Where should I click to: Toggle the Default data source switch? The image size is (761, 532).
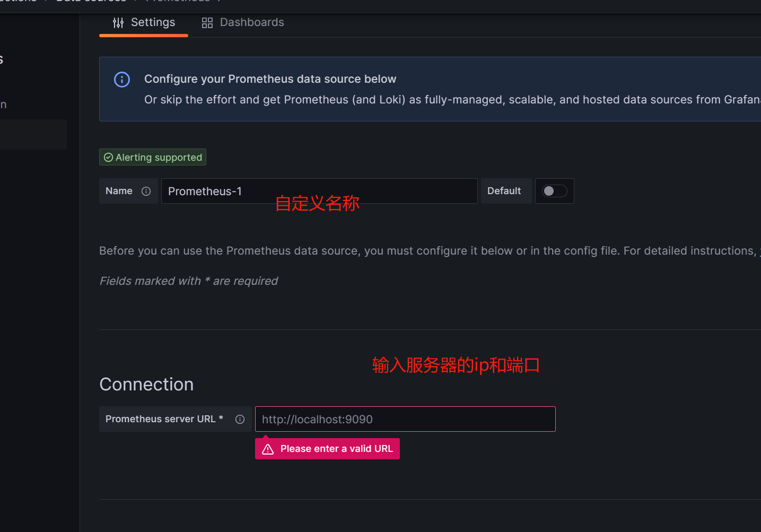click(555, 191)
